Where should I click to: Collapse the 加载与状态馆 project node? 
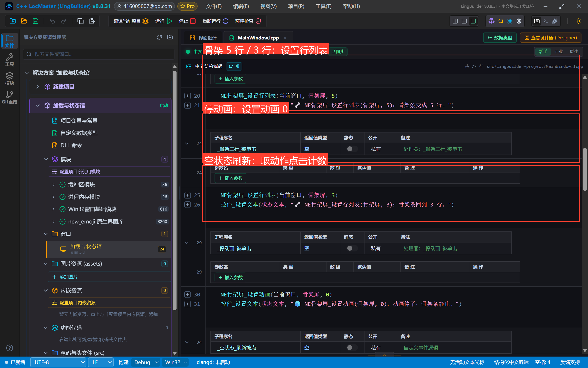tap(37, 105)
